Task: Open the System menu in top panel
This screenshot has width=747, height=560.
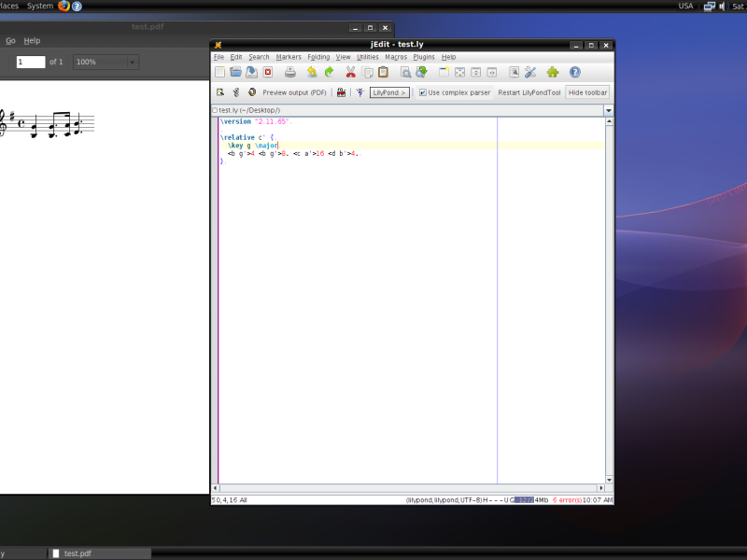Action: (x=40, y=6)
